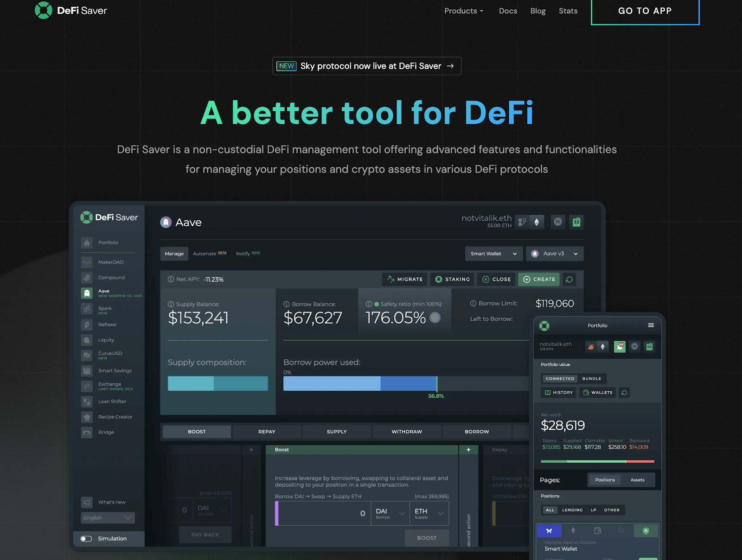Switch to the Repay tab
This screenshot has height=560, width=742.
[267, 432]
